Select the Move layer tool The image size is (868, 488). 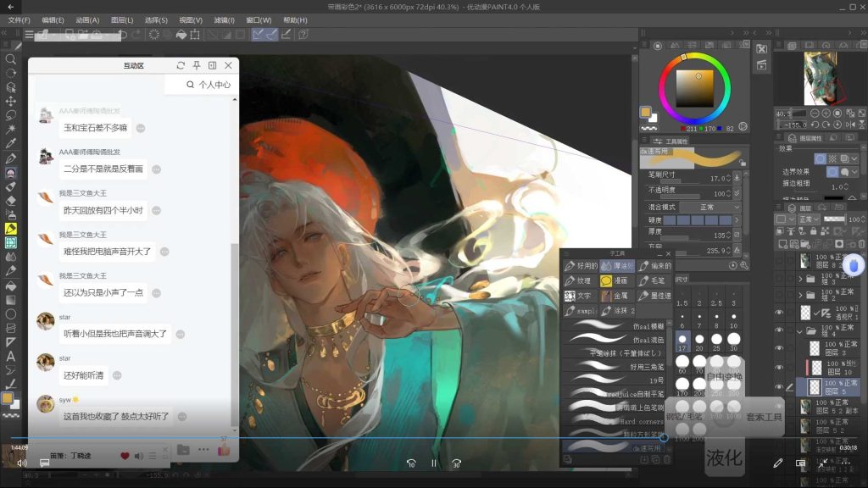point(10,102)
